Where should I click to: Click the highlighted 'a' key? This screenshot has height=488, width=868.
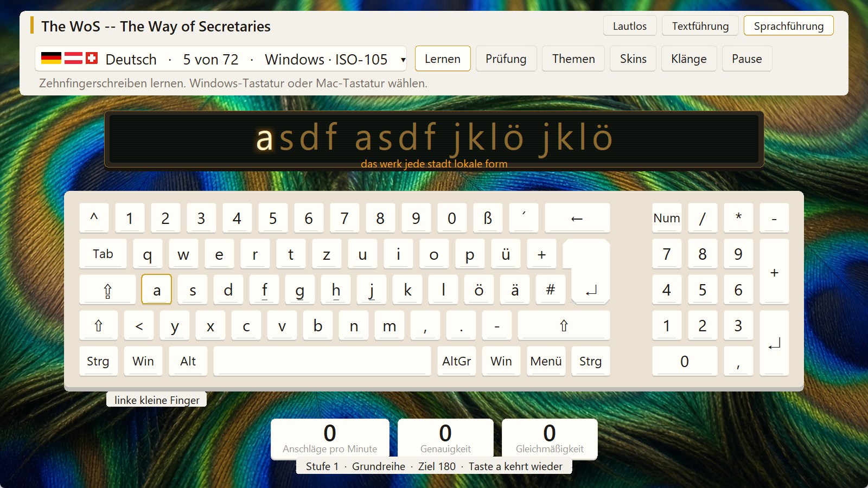[x=157, y=290]
